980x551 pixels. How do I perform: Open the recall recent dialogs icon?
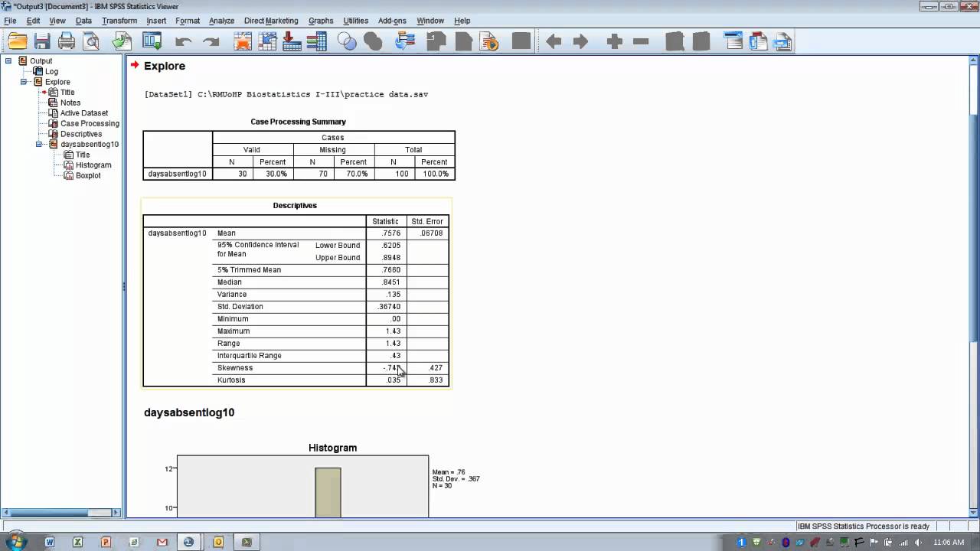coord(152,41)
